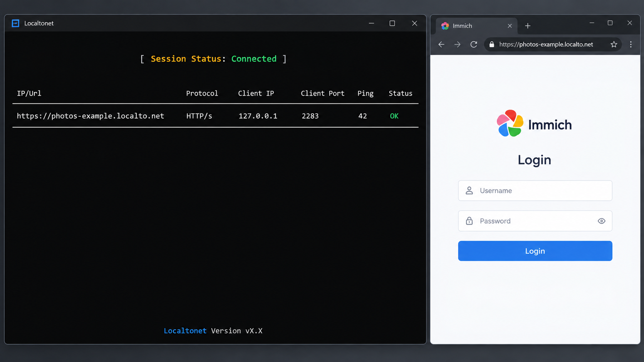Viewport: 644px width, 362px height.
Task: Click the Status column header
Action: [x=400, y=93]
